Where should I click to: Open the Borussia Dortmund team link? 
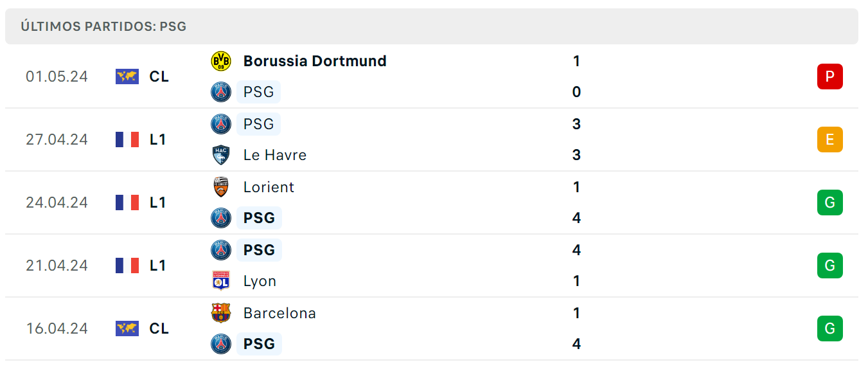click(315, 61)
